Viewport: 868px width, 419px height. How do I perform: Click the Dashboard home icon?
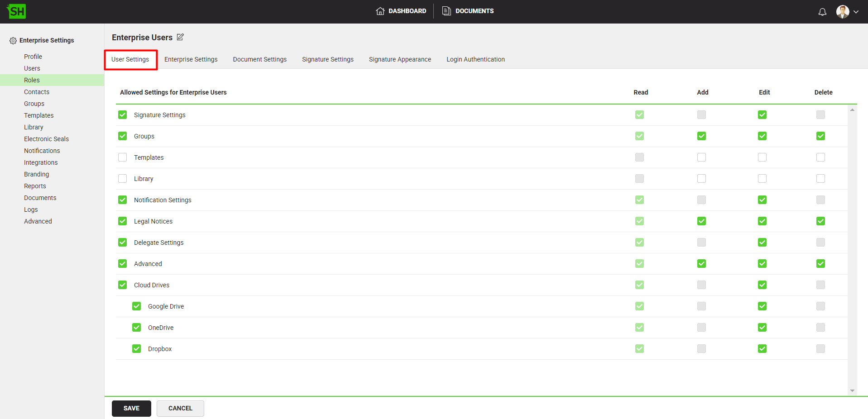point(380,11)
